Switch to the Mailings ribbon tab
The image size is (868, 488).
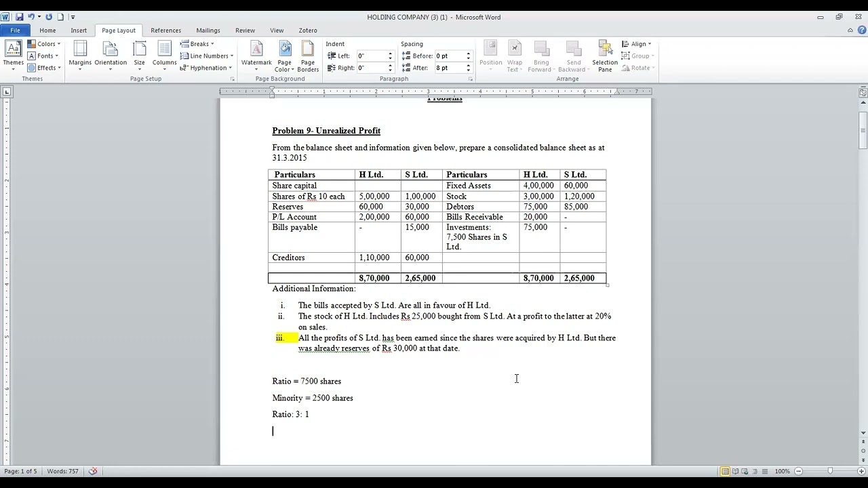208,30
